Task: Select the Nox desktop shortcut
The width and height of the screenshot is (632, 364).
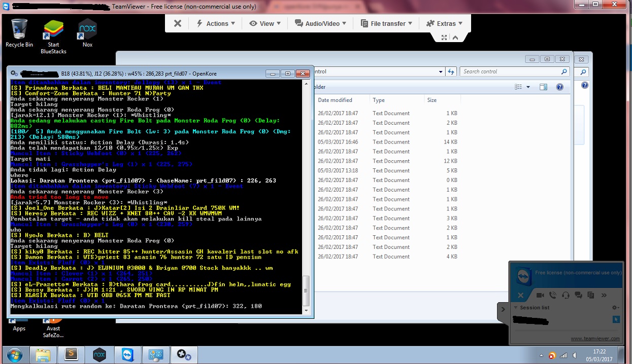Action: [x=87, y=33]
